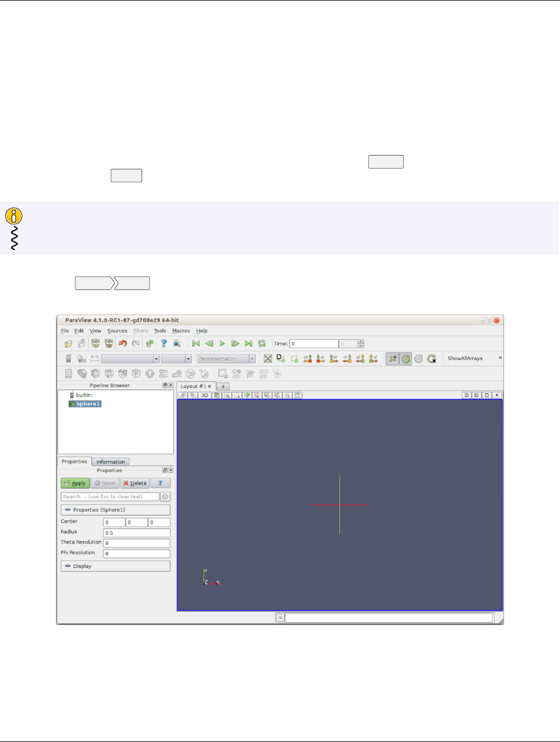
Task: Switch to the Information tab
Action: click(111, 461)
